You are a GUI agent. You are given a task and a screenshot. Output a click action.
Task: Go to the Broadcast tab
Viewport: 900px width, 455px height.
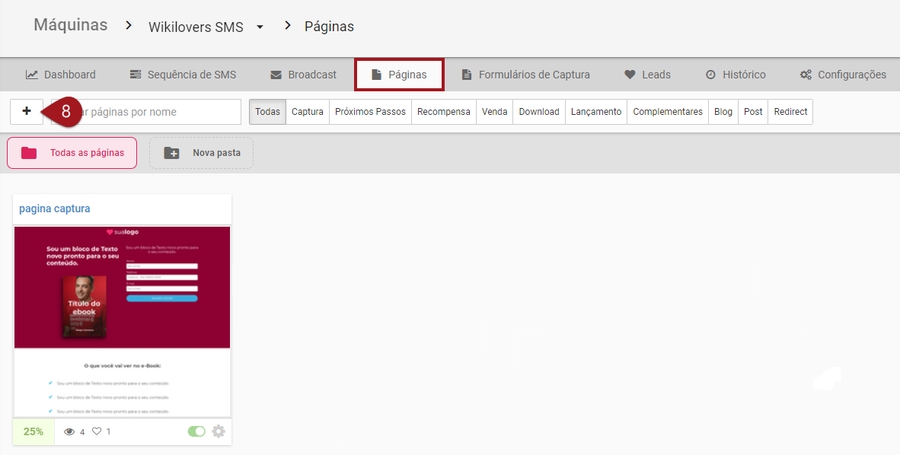coord(304,74)
